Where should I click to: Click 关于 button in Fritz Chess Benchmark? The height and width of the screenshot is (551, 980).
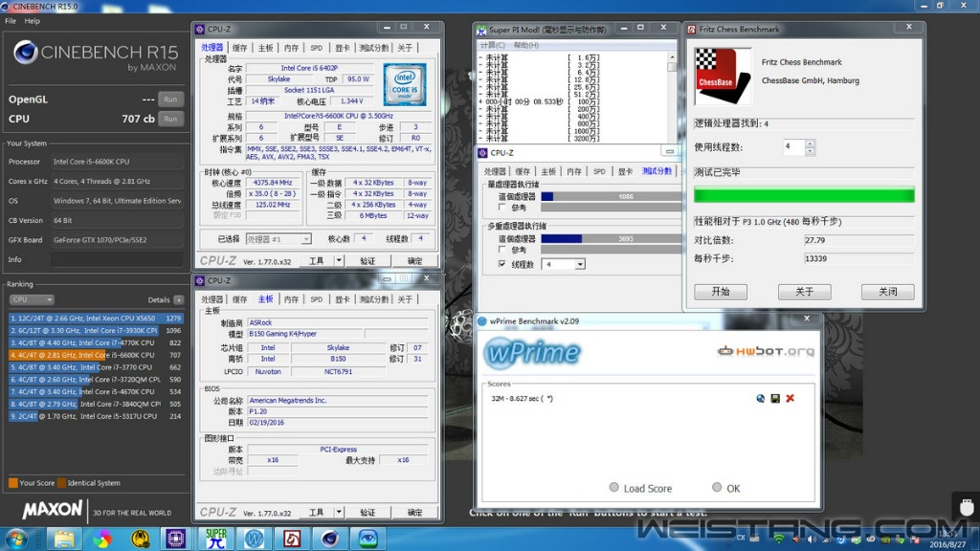(804, 292)
